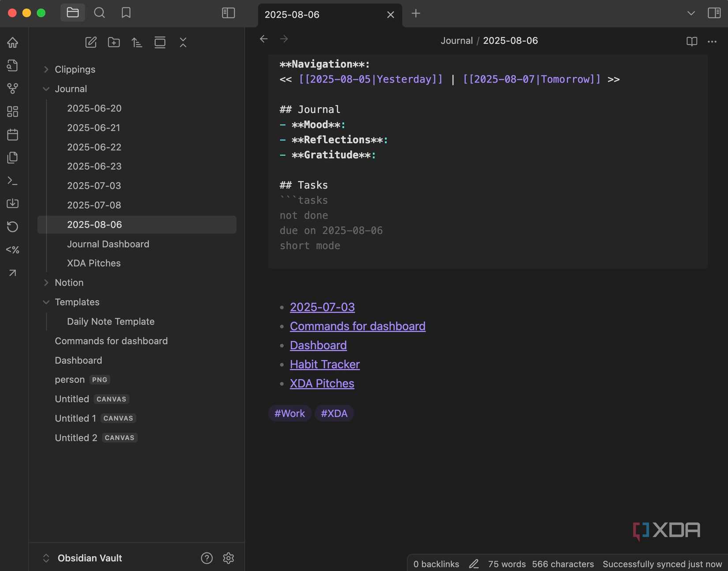This screenshot has width=728, height=571.
Task: Collapse the left sidebar with the panel icon
Action: (x=228, y=13)
